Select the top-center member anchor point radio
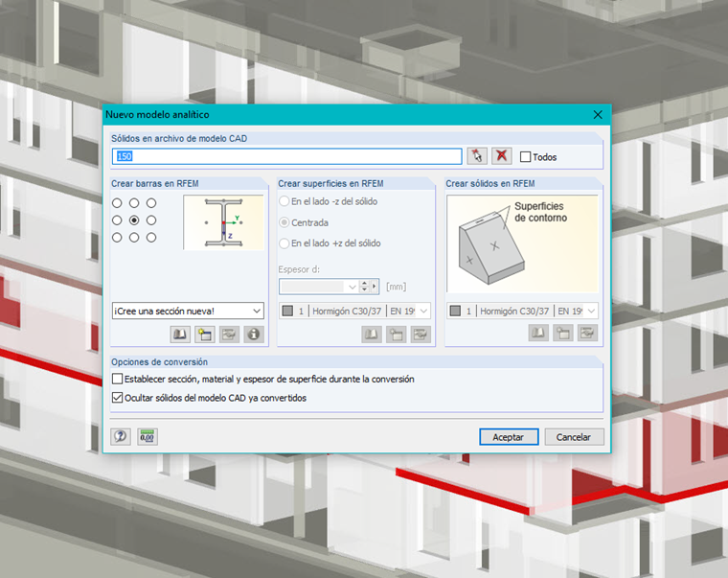The width and height of the screenshot is (728, 578). 134,203
